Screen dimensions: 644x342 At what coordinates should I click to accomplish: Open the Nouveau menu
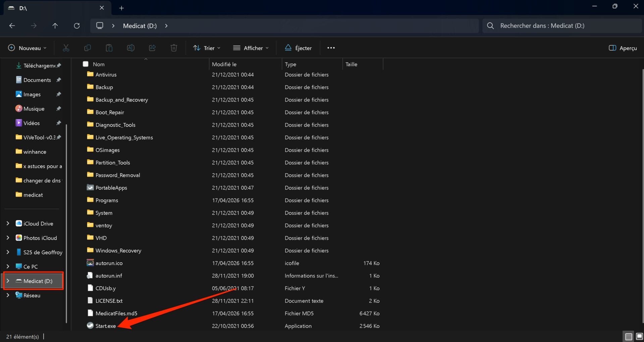point(27,48)
